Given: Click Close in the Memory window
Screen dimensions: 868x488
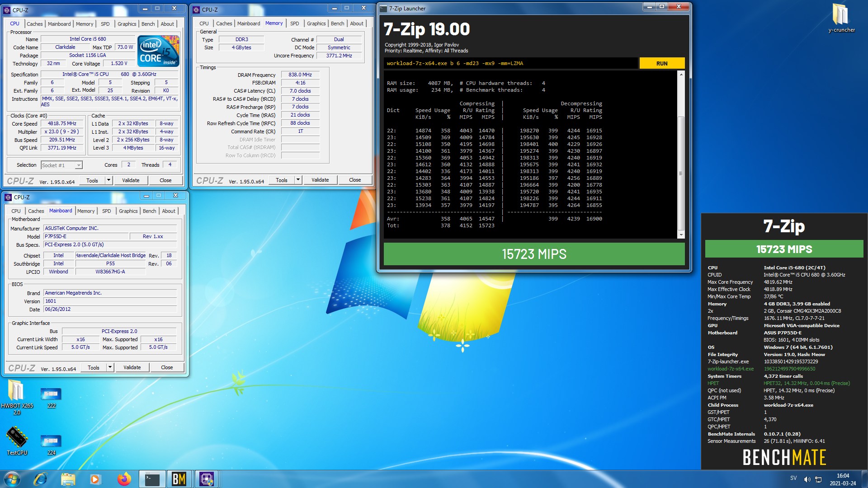Looking at the screenshot, I should click(355, 180).
